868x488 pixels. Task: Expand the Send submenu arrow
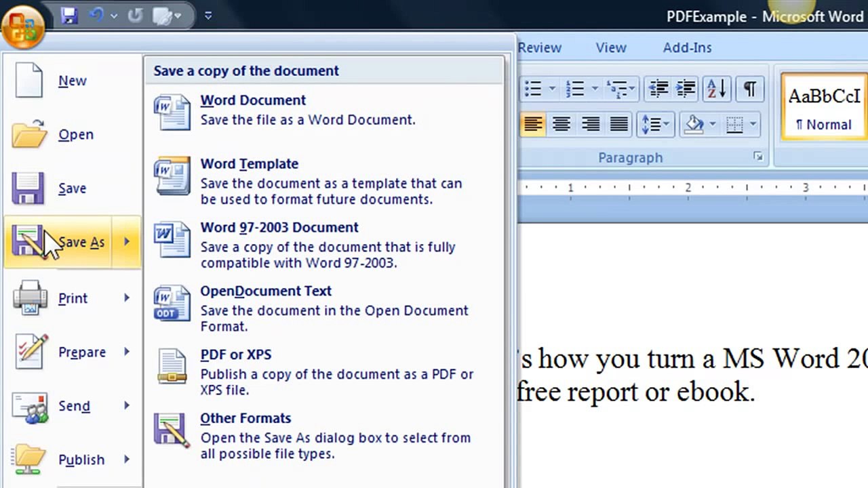[x=127, y=406]
